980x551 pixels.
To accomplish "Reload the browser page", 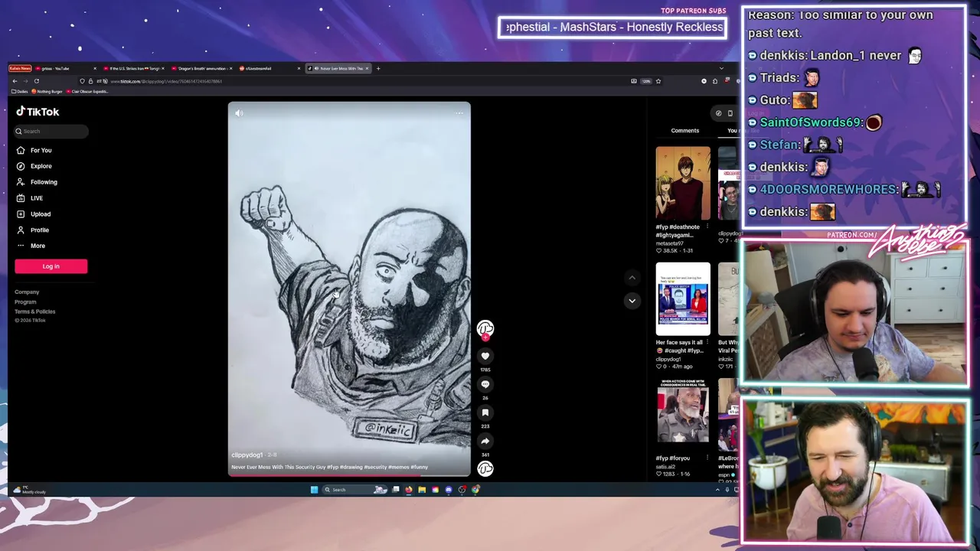I will 36,81.
